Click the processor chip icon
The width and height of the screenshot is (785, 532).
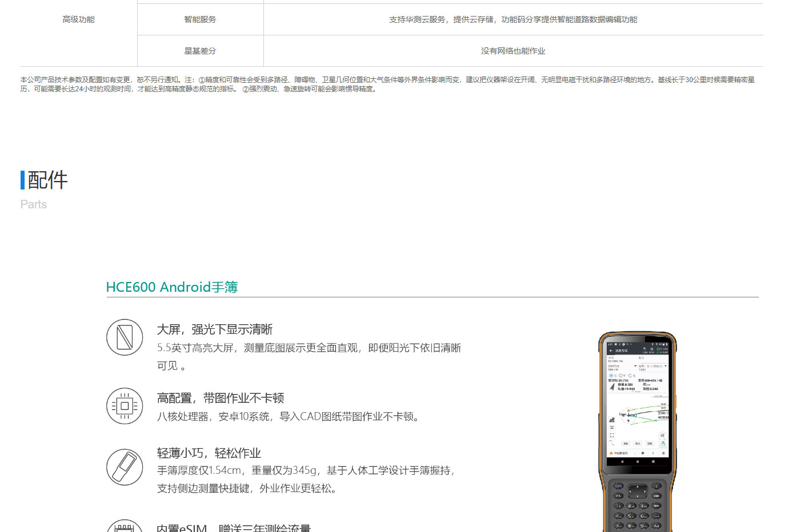pos(125,406)
